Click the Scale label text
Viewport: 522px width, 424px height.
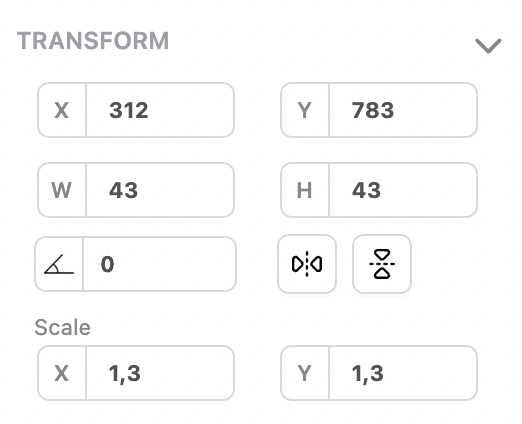point(63,327)
